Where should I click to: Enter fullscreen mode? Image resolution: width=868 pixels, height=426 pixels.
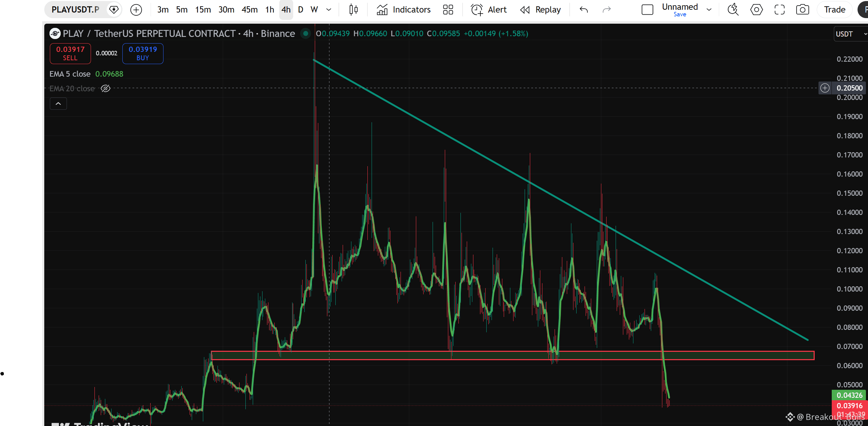click(x=779, y=9)
